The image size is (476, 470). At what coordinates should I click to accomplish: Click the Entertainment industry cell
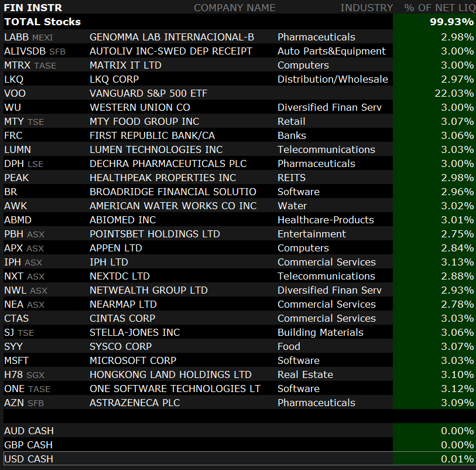pos(311,234)
